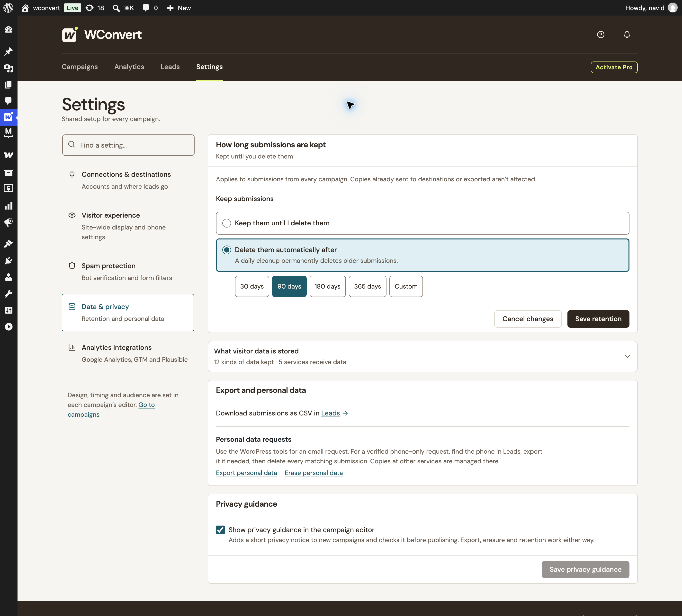
Task: Open the admin bar search icon
Action: click(116, 8)
